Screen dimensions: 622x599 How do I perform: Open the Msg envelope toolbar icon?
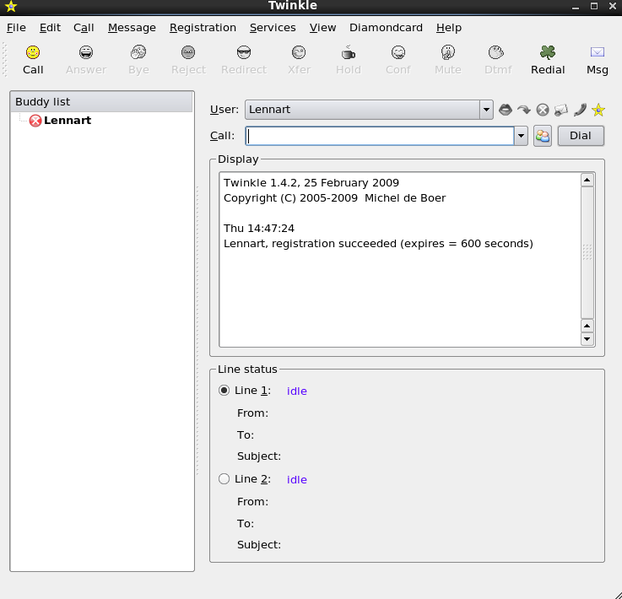pyautogui.click(x=597, y=59)
